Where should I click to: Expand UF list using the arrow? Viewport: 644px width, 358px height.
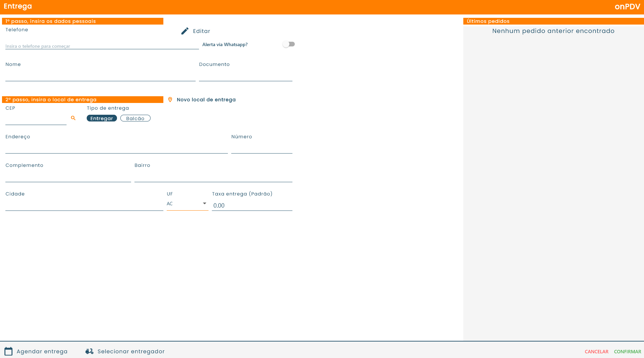(204, 204)
